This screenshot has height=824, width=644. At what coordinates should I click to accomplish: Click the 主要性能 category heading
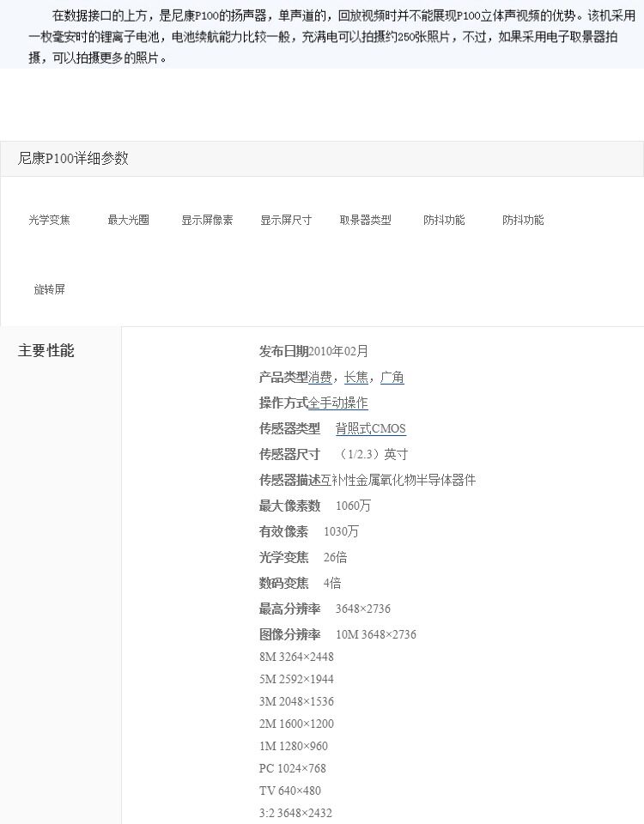(x=46, y=350)
